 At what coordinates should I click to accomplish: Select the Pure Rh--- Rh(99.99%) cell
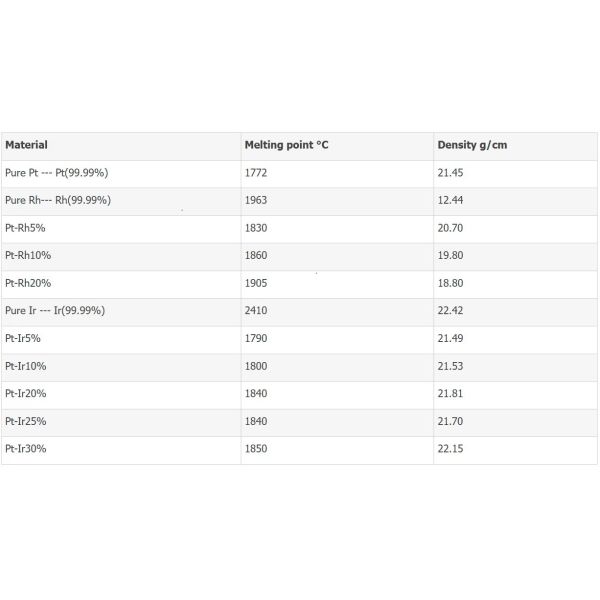(x=58, y=201)
